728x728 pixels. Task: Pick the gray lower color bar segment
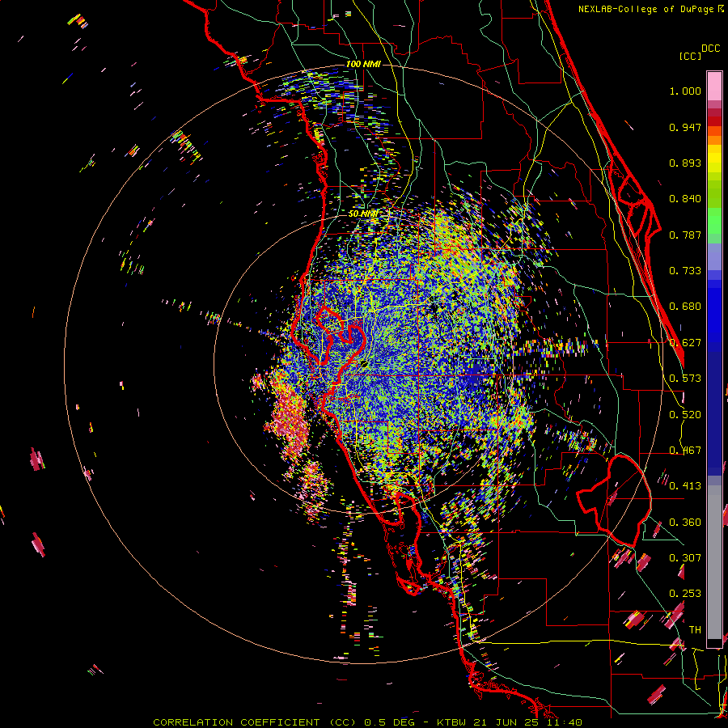point(714,562)
